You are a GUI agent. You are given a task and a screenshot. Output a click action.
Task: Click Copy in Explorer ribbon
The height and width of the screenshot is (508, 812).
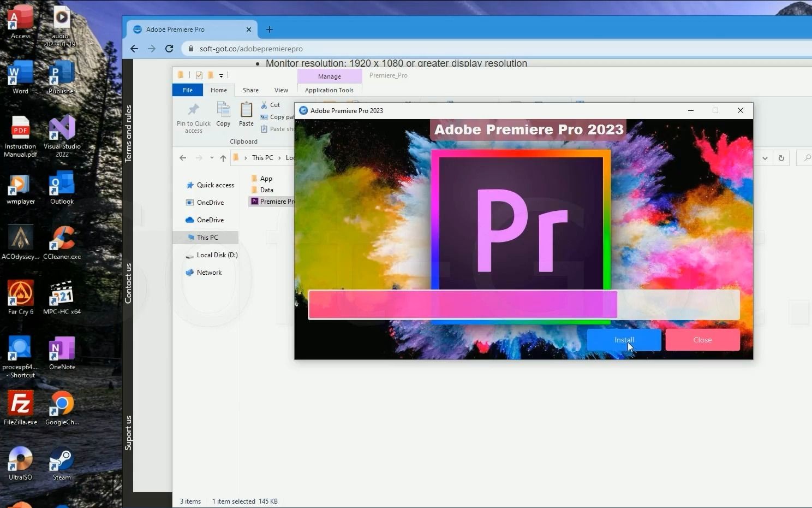click(x=223, y=115)
